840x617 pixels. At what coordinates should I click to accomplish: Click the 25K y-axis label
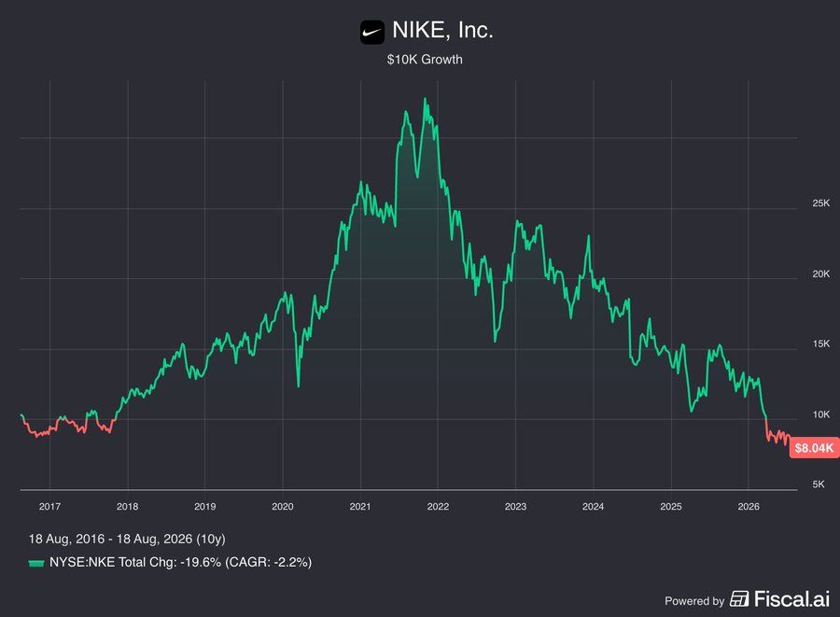pos(820,203)
